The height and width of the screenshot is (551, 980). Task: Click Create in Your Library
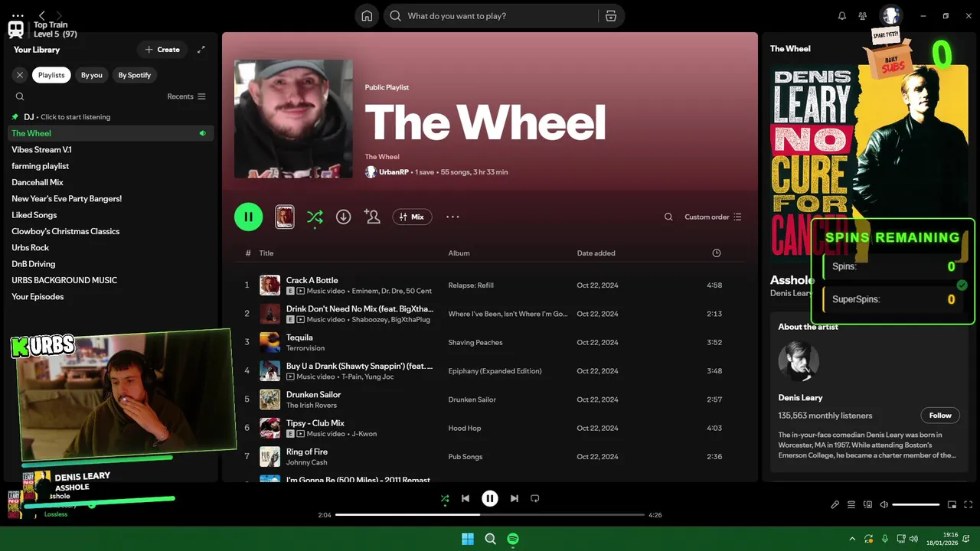162,50
